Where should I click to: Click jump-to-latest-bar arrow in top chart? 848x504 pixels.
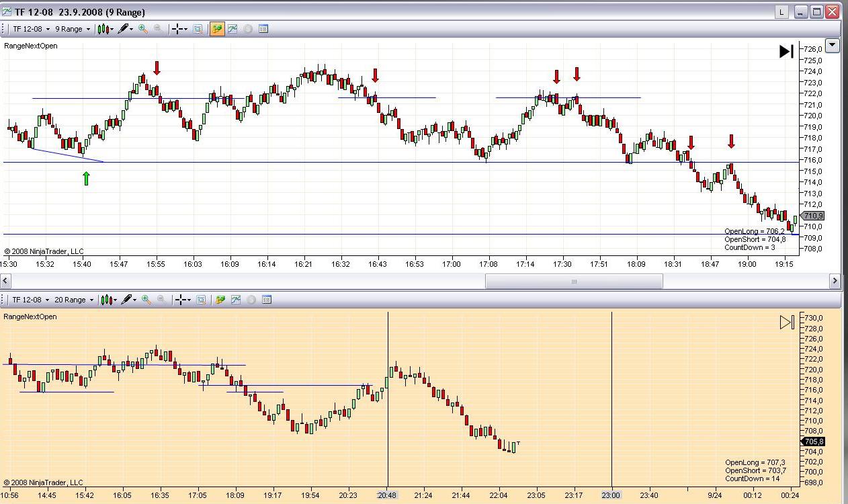(x=786, y=51)
